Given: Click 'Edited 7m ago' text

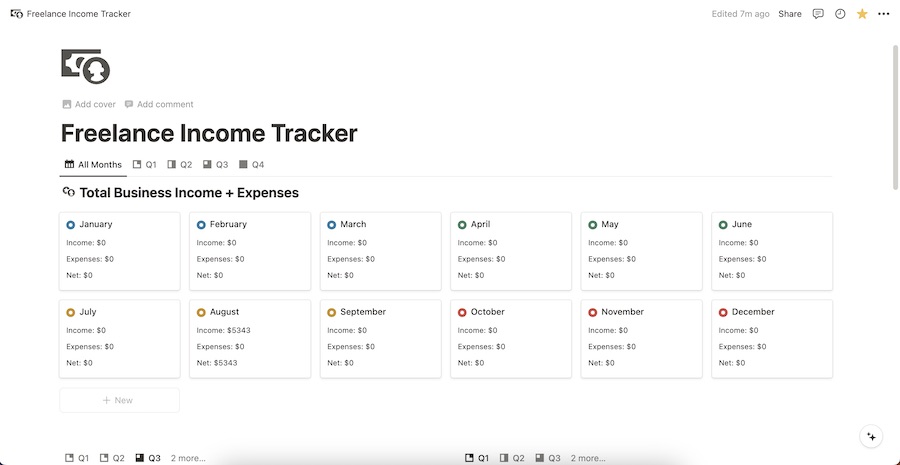Looking at the screenshot, I should click(740, 14).
